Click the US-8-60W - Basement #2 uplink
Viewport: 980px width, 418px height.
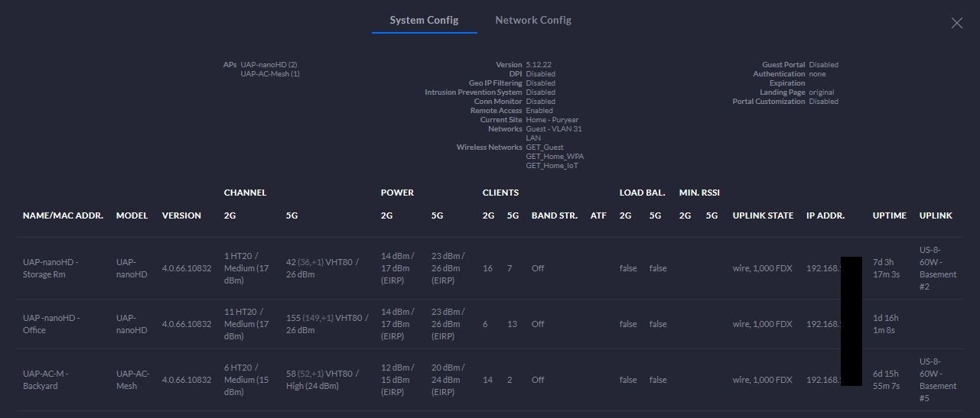pyautogui.click(x=937, y=268)
